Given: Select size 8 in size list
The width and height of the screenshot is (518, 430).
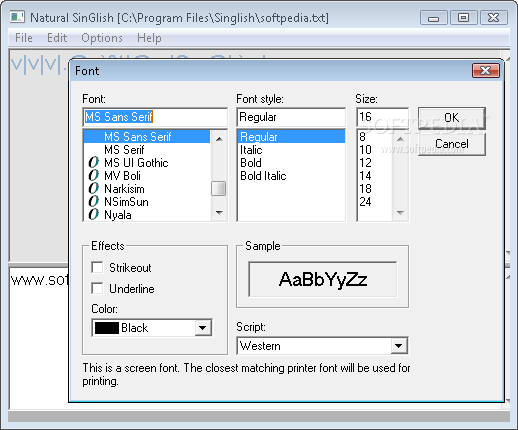Looking at the screenshot, I should coord(375,137).
